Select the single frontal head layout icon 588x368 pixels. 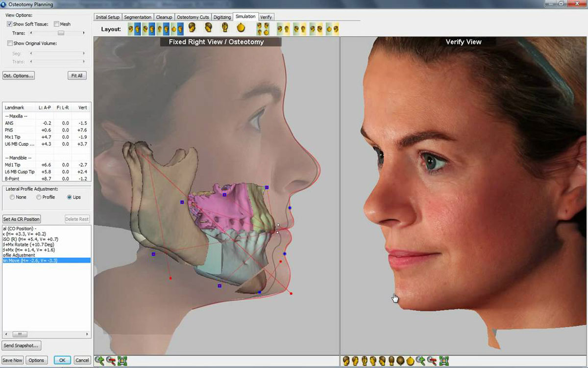pos(224,28)
